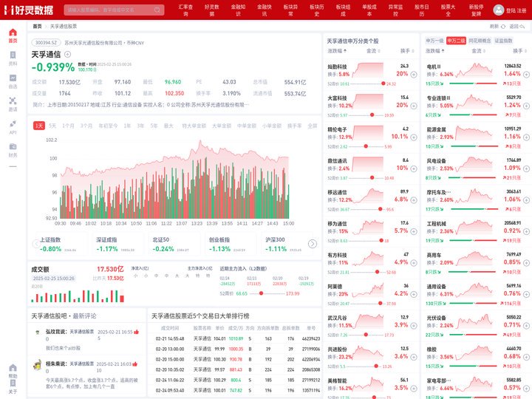Switch to 申万二级 tab
Image resolution: width=532 pixels, height=399 pixels.
456,41
